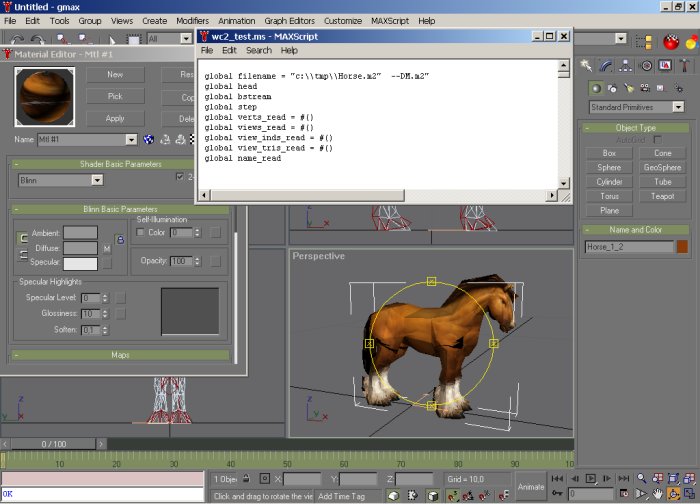This screenshot has width=700, height=504.
Task: Select the Lights category icon
Action: 629,88
